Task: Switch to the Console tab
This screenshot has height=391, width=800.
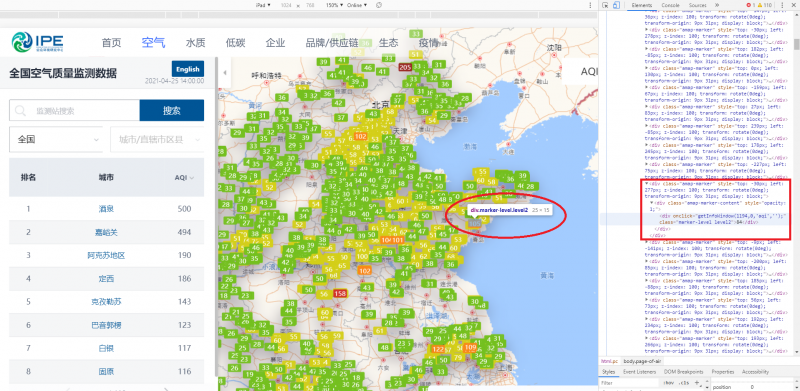Action: point(670,5)
